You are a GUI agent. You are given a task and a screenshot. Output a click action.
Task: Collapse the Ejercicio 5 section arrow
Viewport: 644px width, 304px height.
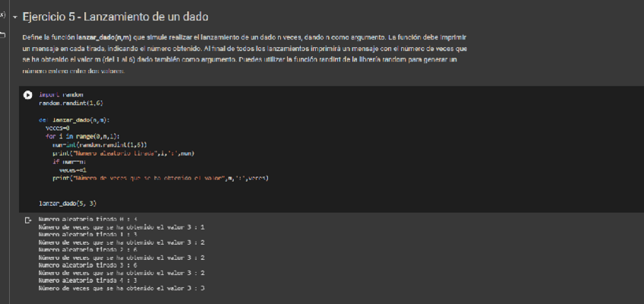pos(14,17)
